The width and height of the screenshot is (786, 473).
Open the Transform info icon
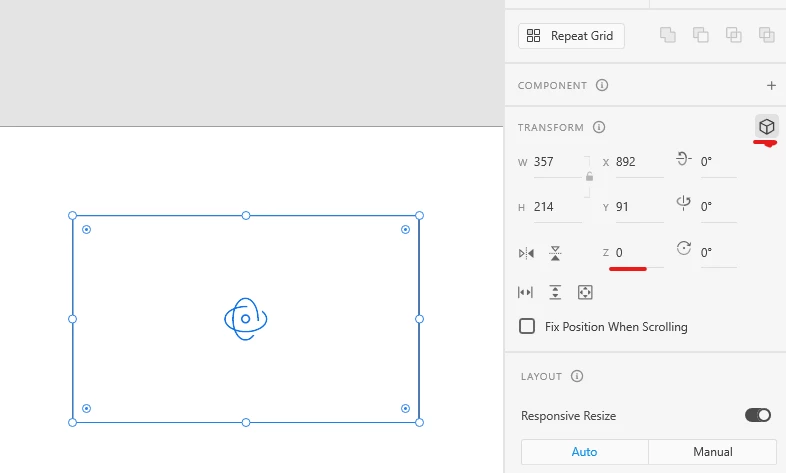click(x=599, y=127)
